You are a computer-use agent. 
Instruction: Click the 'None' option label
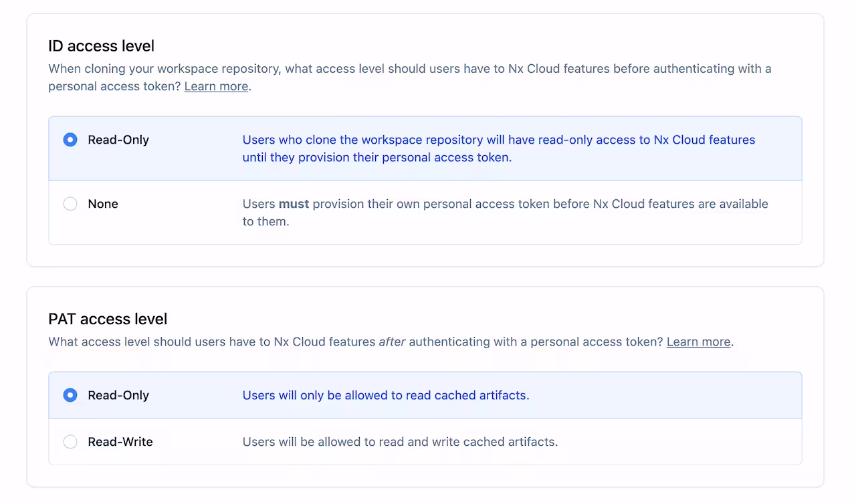pos(103,204)
